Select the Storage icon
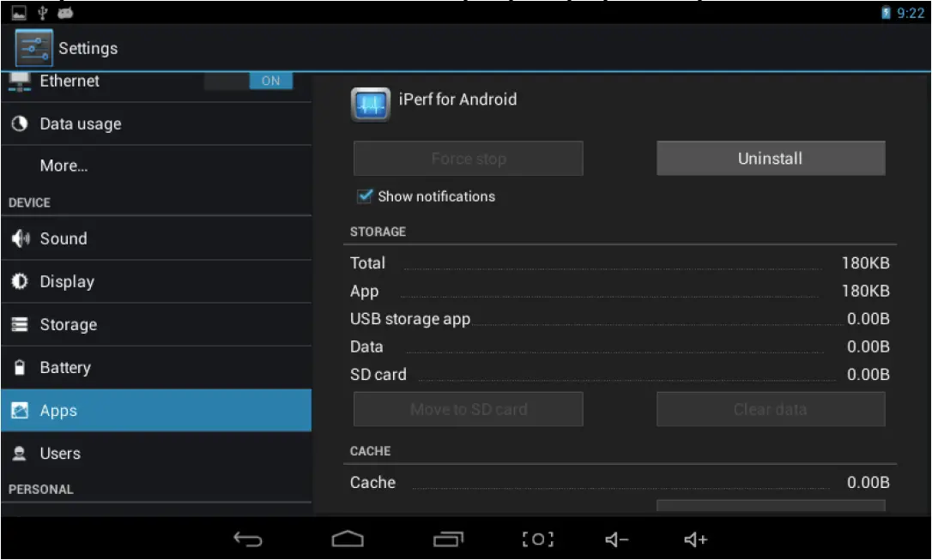The width and height of the screenshot is (932, 560). [21, 324]
